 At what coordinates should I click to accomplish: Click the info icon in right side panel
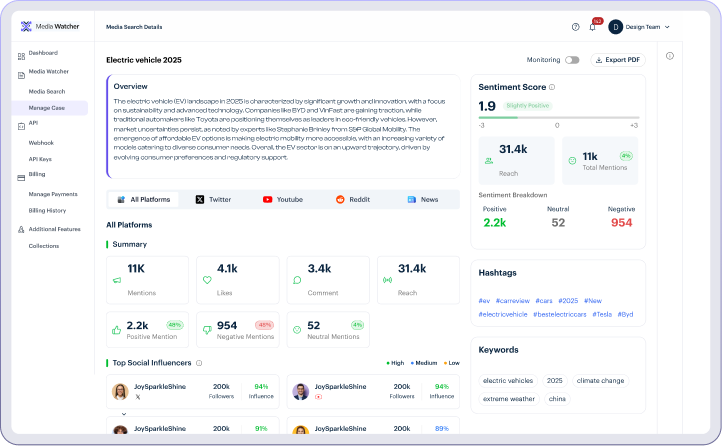point(670,56)
